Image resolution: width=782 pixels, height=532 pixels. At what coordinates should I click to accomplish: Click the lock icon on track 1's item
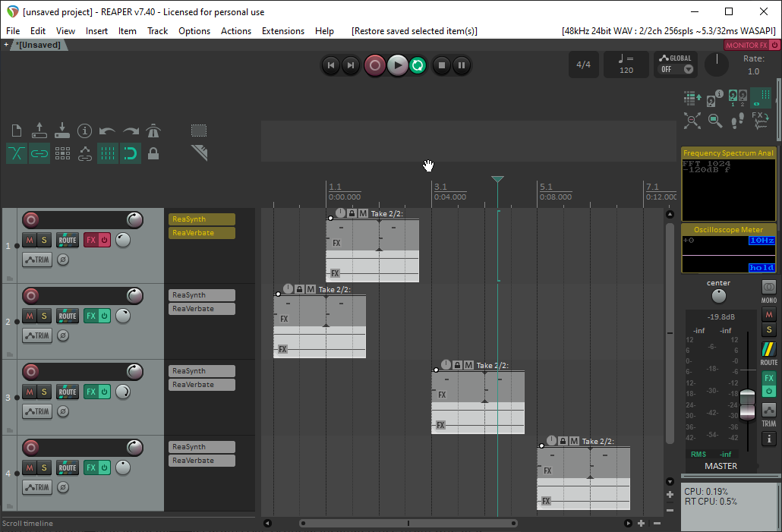(x=352, y=213)
